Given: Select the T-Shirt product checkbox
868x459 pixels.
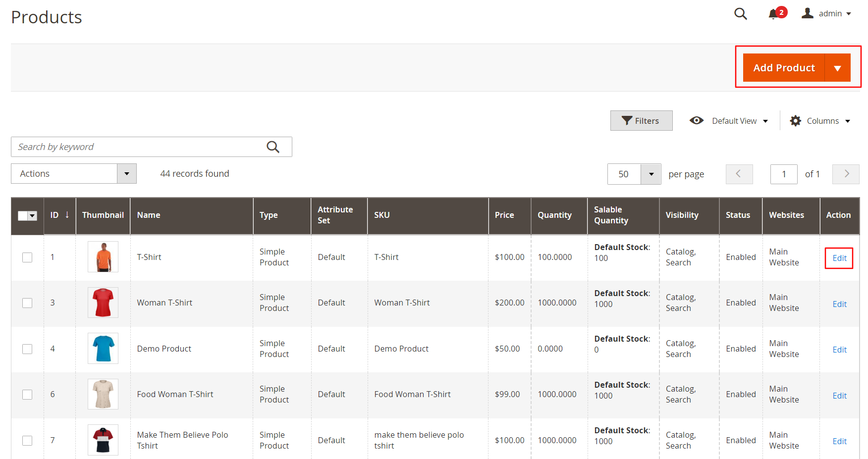Looking at the screenshot, I should pyautogui.click(x=27, y=257).
